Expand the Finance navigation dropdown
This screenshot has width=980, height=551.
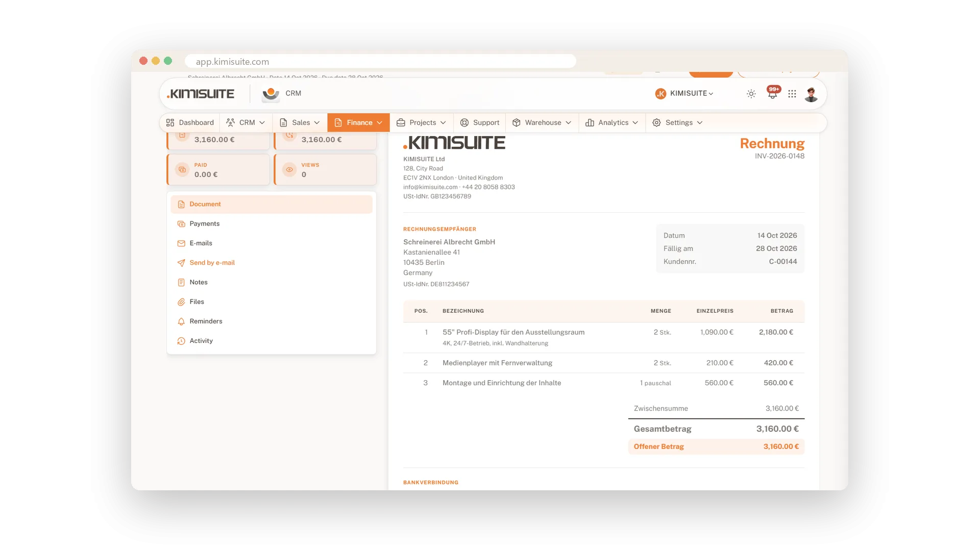pos(358,122)
